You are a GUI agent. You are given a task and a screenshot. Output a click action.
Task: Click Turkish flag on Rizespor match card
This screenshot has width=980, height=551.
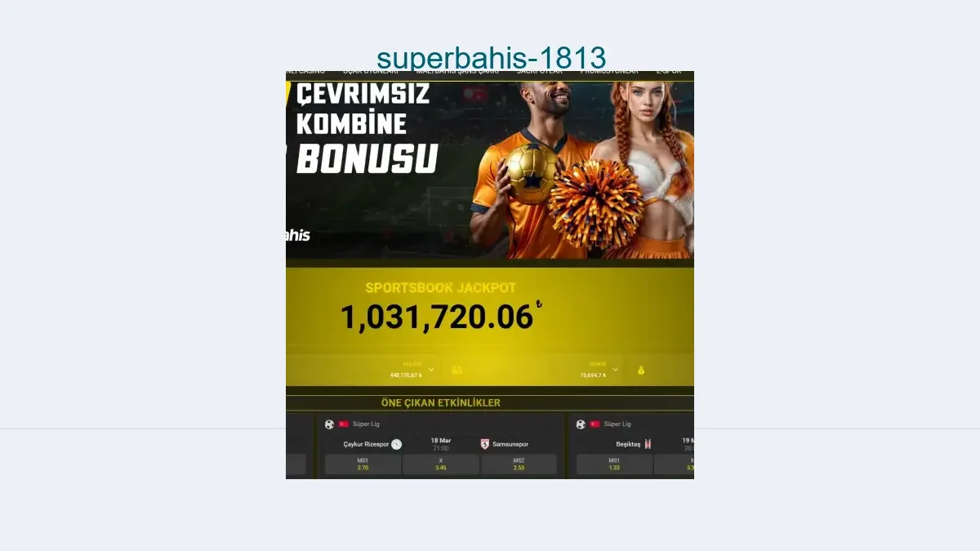pos(344,424)
